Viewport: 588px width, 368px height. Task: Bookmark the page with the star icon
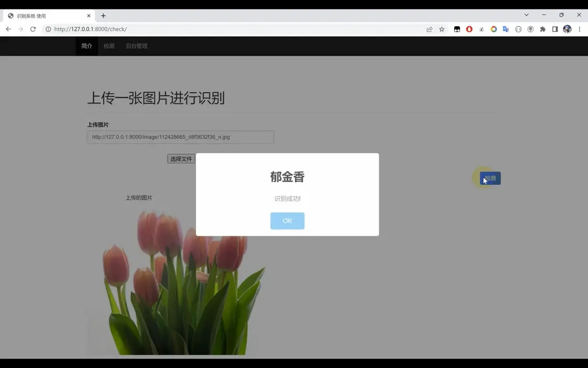(442, 29)
